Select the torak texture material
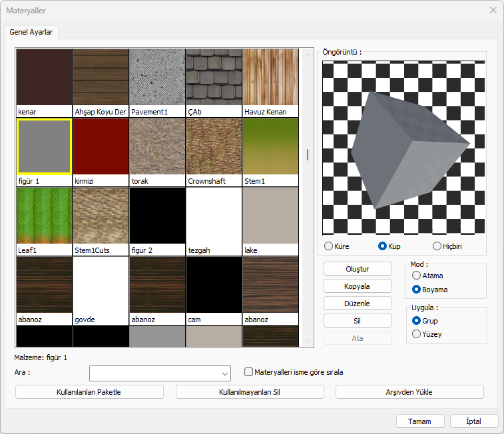 click(157, 146)
